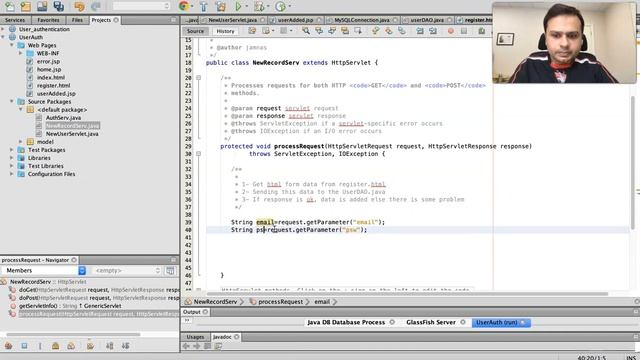The width and height of the screenshot is (640, 360).
Task: Toggle Sort by Name in Navigator
Action: tap(110, 346)
